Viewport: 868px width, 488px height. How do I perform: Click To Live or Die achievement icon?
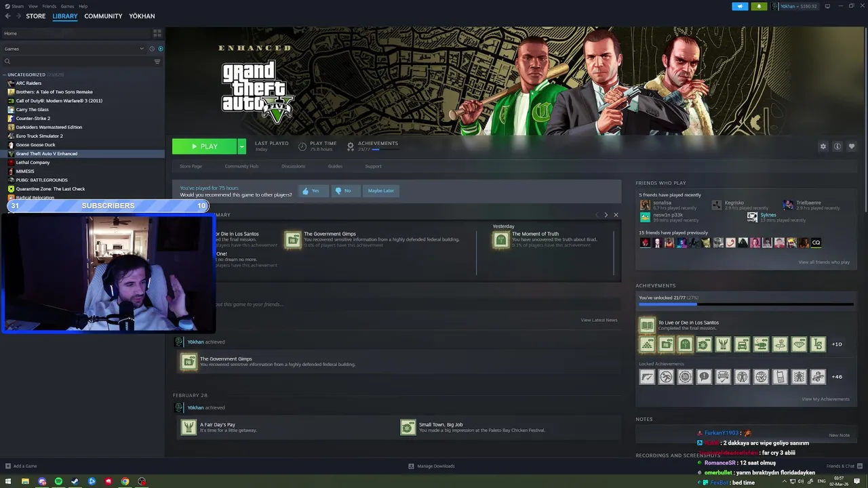pos(648,325)
